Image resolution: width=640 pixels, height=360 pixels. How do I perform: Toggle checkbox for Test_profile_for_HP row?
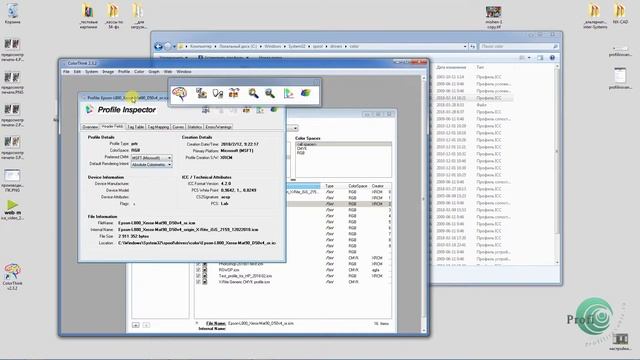click(198, 276)
